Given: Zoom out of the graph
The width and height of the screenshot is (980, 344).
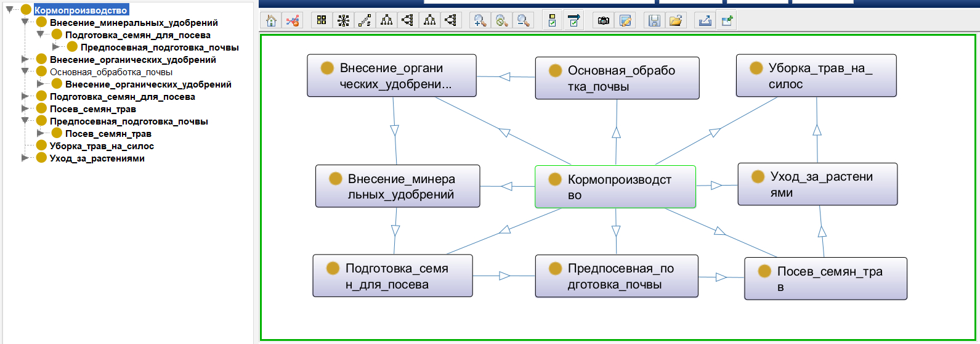Looking at the screenshot, I should 524,21.
